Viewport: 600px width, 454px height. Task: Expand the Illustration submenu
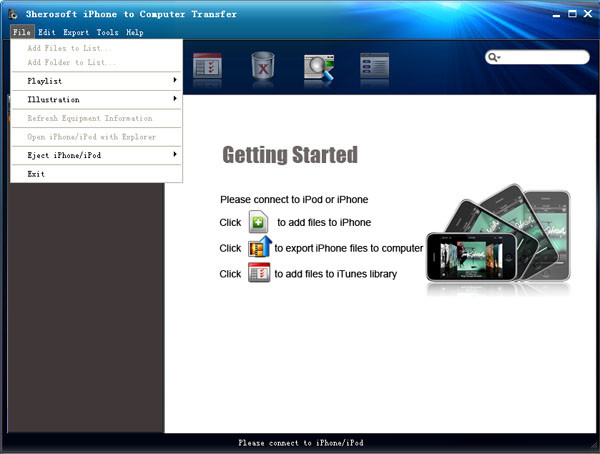point(96,100)
